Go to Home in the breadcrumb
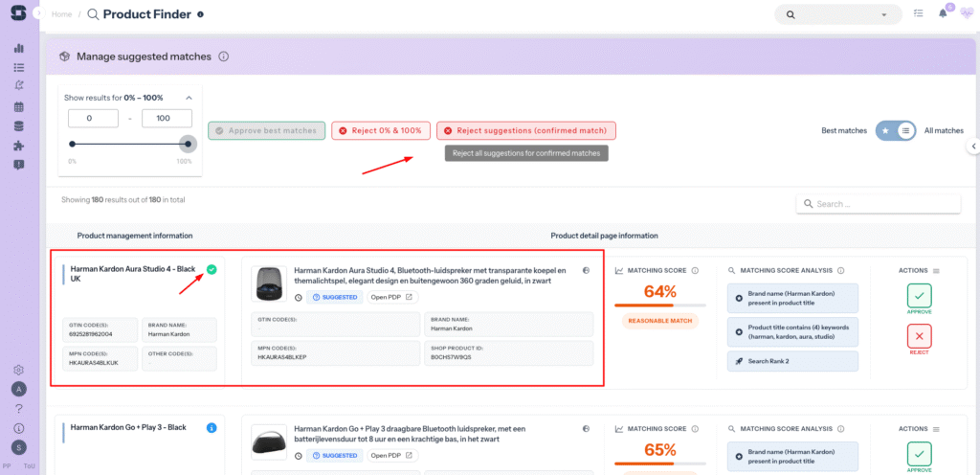This screenshot has height=475, width=980. click(x=62, y=14)
